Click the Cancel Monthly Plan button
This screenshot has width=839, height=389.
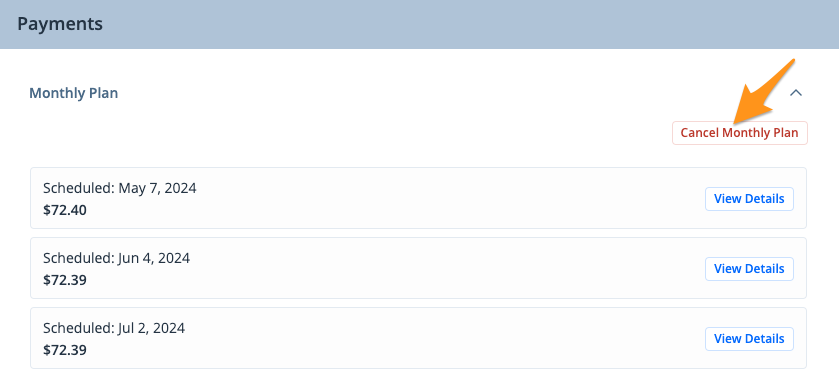[x=739, y=133]
